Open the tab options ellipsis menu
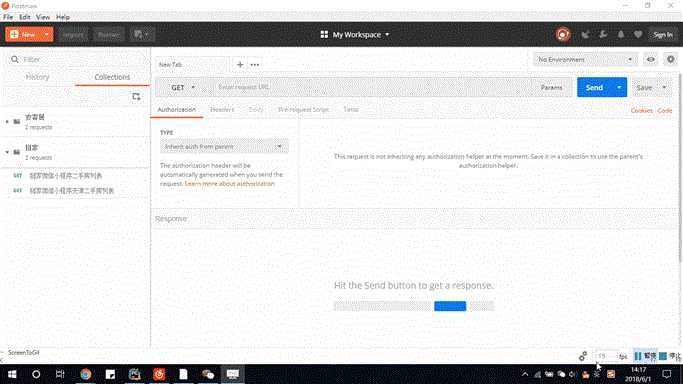Screen dimensions: 683x384 click(x=255, y=64)
